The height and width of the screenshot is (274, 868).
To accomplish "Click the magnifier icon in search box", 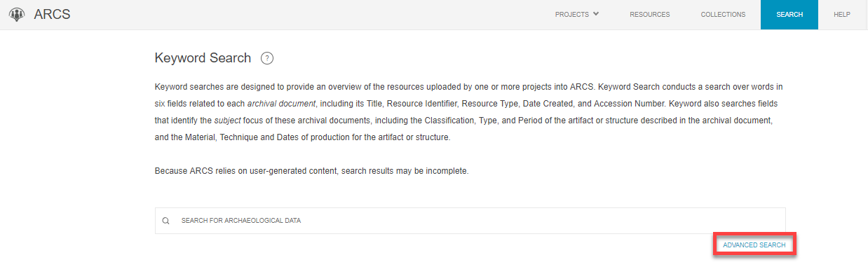I will (166, 221).
